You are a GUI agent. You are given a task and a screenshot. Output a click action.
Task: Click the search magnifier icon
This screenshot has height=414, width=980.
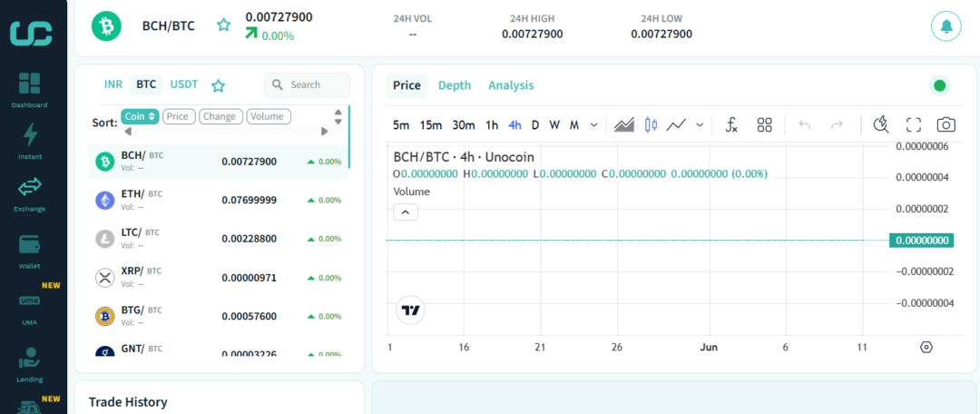279,85
